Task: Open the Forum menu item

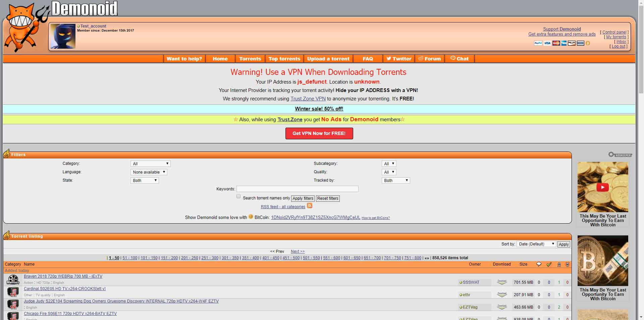Action: (430, 59)
